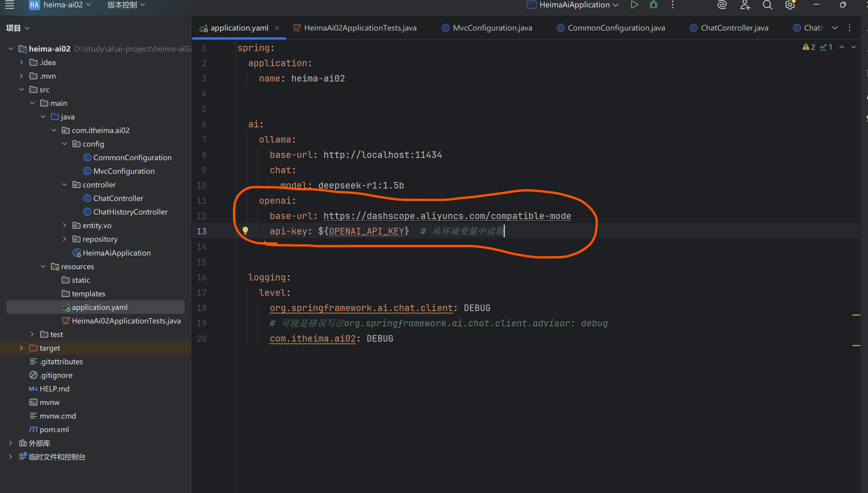Switch to MvcConfiguration.java tab
Image resolution: width=868 pixels, height=493 pixels.
tap(492, 28)
